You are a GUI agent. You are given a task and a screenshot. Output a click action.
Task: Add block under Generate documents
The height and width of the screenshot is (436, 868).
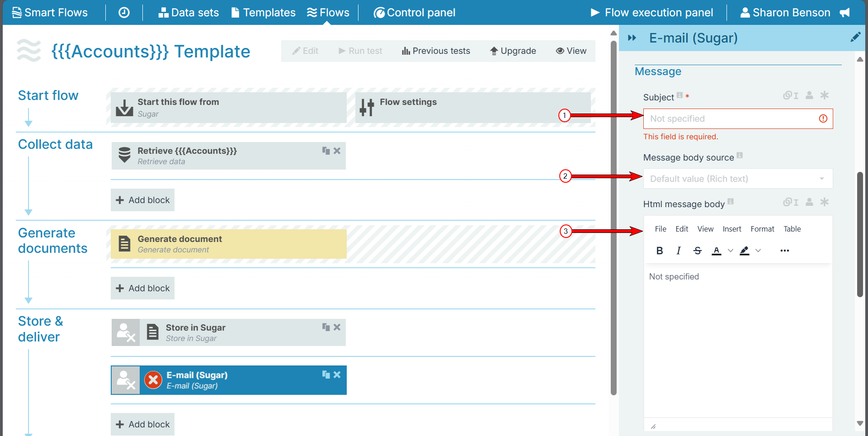tap(142, 288)
